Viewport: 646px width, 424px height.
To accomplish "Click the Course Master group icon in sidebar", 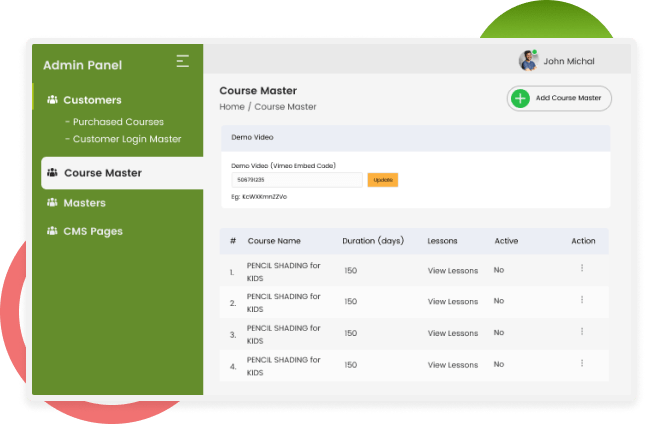I will pos(52,172).
